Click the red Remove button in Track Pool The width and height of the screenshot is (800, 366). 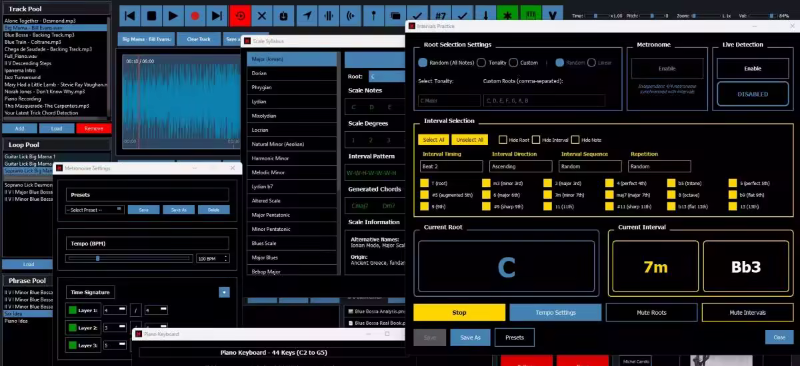click(x=94, y=129)
